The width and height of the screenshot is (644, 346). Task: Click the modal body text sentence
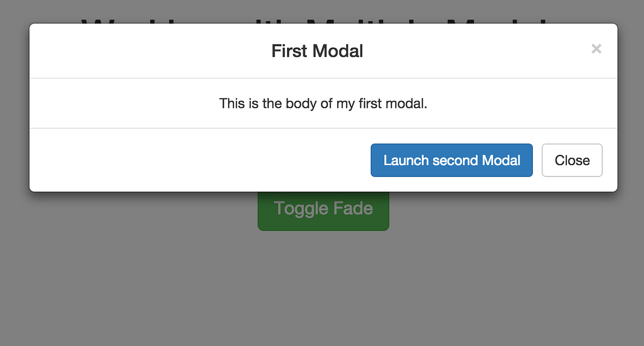coord(323,103)
